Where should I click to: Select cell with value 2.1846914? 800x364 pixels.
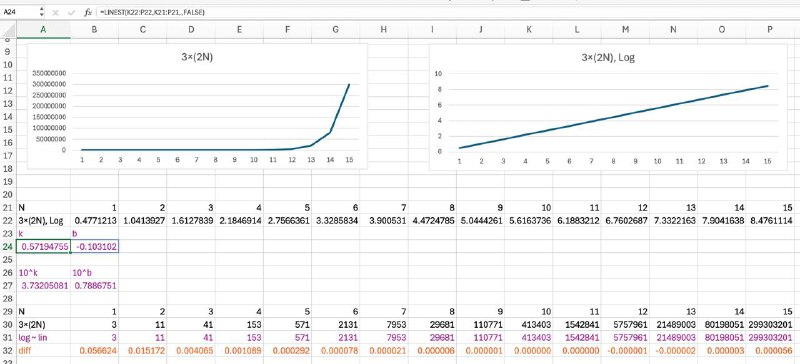[x=239, y=221]
